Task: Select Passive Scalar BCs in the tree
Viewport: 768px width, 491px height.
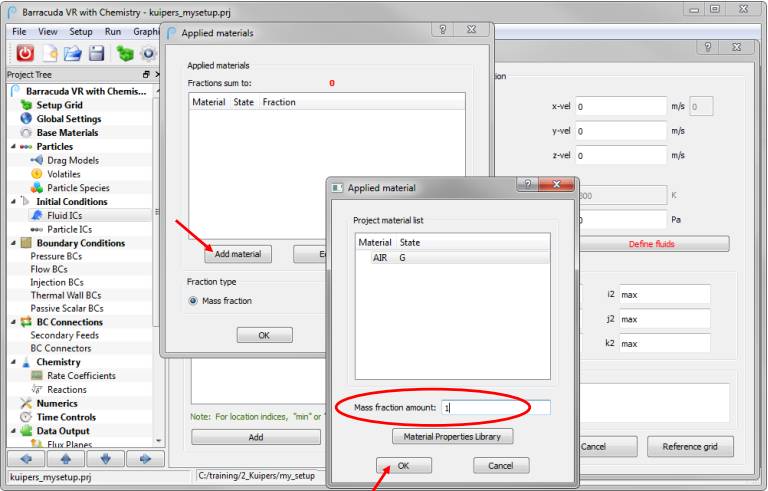Action: pos(67,308)
